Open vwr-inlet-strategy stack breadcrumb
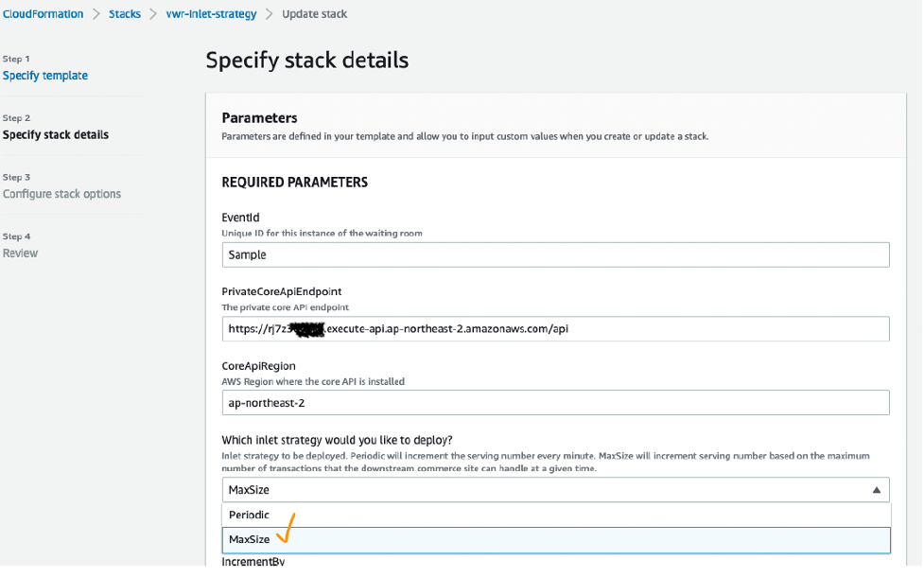 [211, 14]
